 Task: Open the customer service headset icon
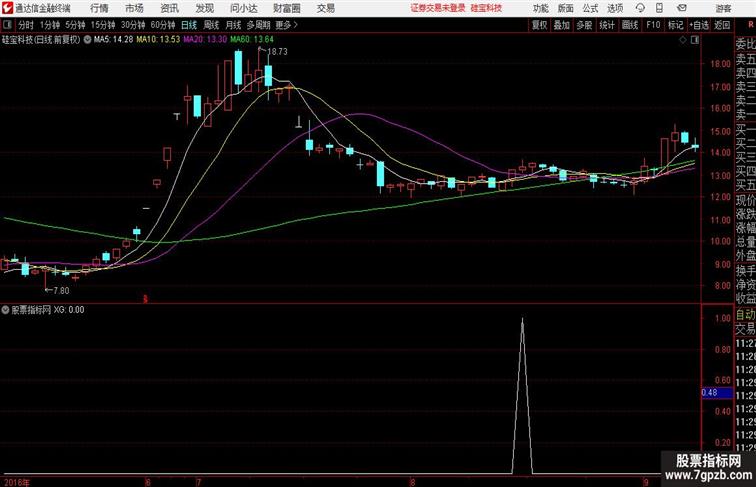(640, 8)
